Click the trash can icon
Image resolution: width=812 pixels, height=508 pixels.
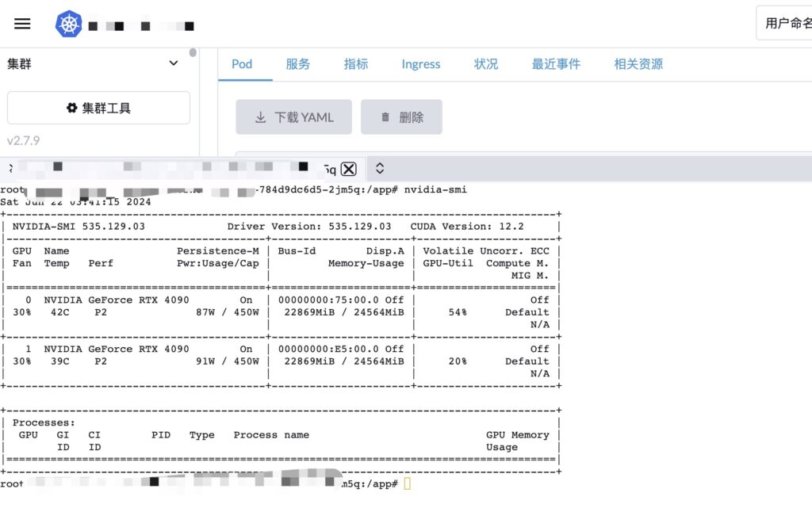pos(385,117)
